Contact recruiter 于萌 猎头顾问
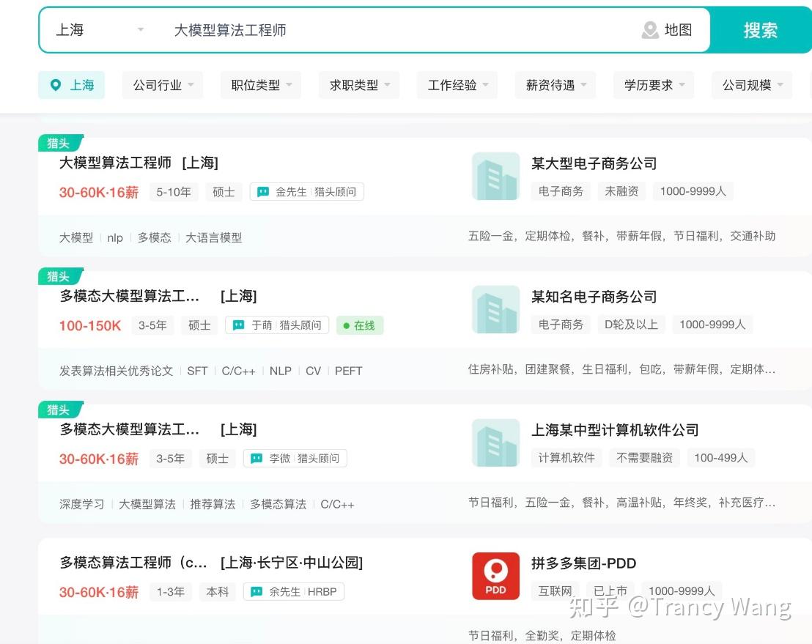The image size is (812, 644). pos(277,325)
